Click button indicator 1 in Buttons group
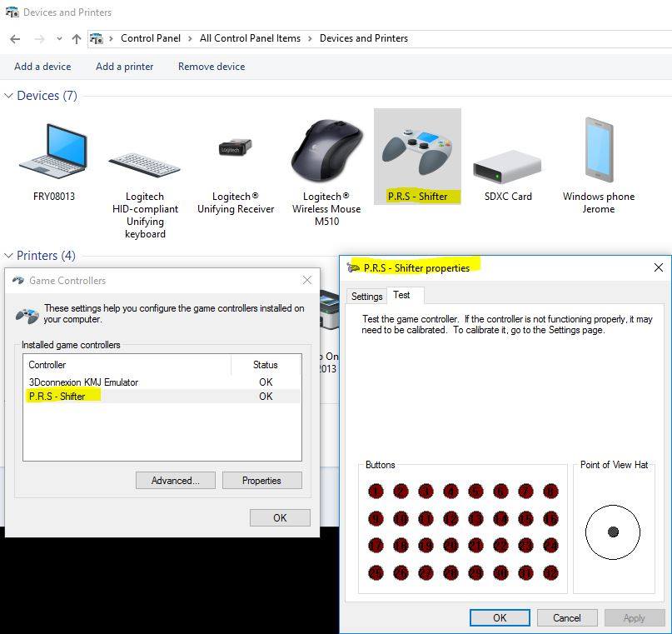This screenshot has width=672, height=634. click(x=376, y=492)
